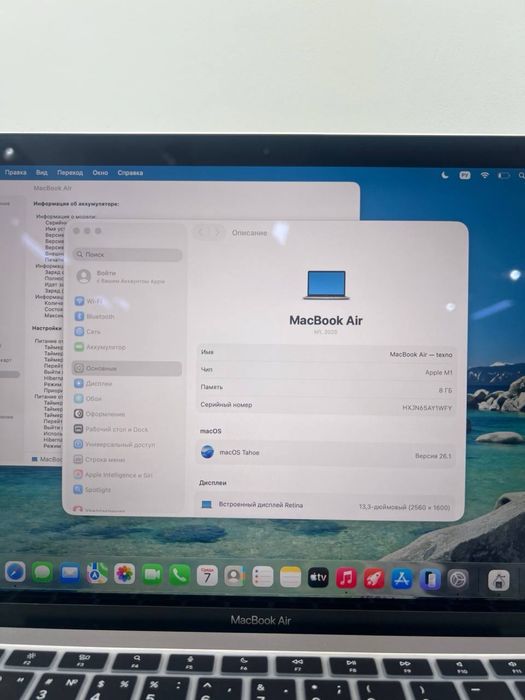Screen dimensions: 525x700
Task: Open Calendar showing date 7
Action: [x=207, y=576]
